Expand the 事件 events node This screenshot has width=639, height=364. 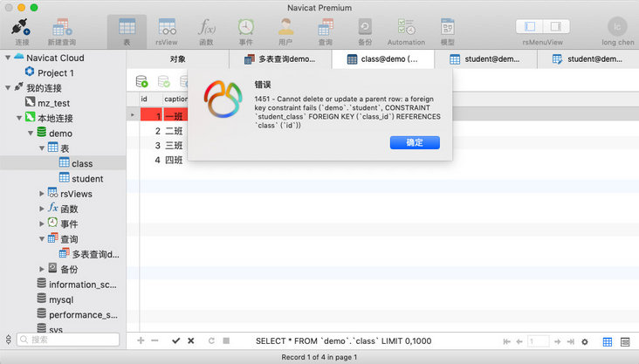[42, 223]
